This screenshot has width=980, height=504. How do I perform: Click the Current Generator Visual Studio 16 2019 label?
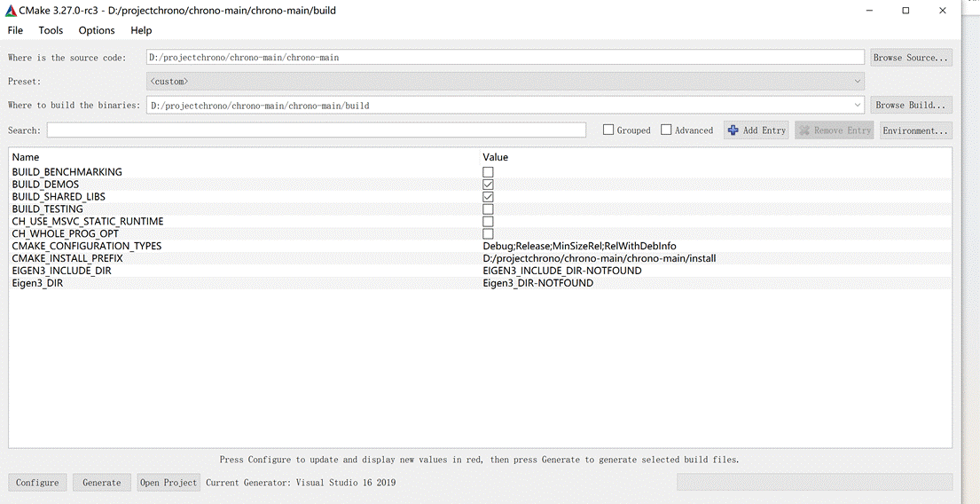pyautogui.click(x=301, y=483)
